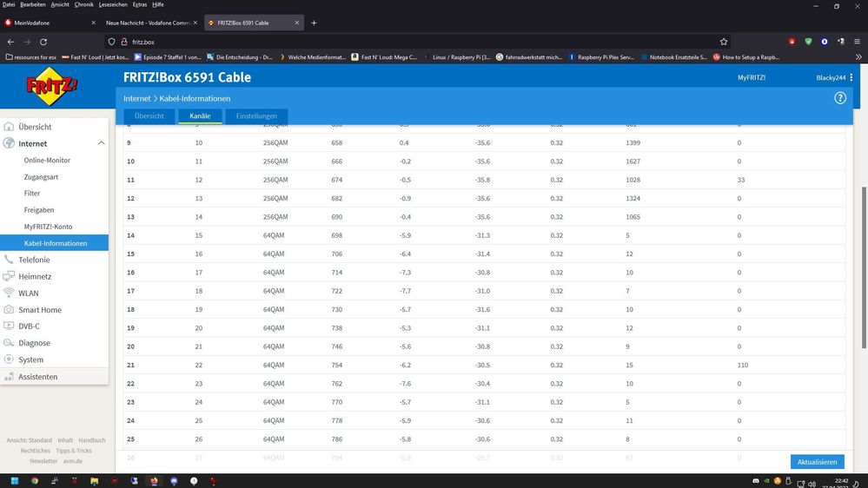This screenshot has height=488, width=868.
Task: Close the MeinVodafone tab
Action: click(93, 23)
